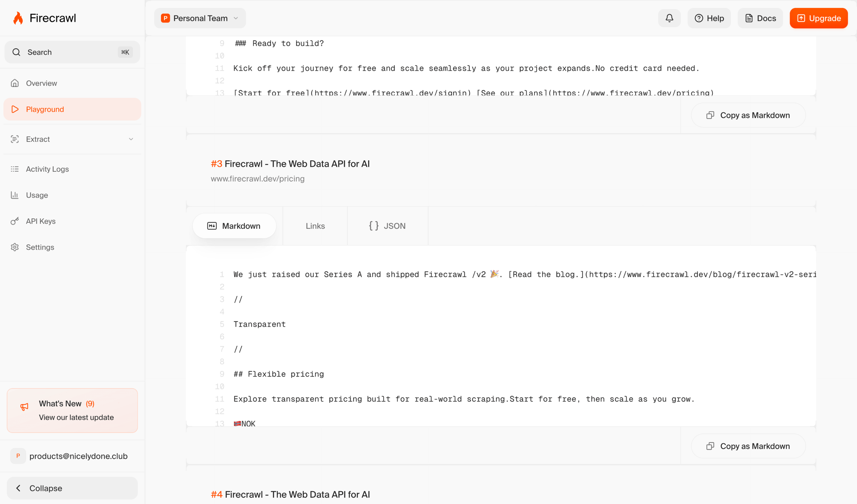Open the Docs link
This screenshot has width=857, height=504.
coord(760,18)
